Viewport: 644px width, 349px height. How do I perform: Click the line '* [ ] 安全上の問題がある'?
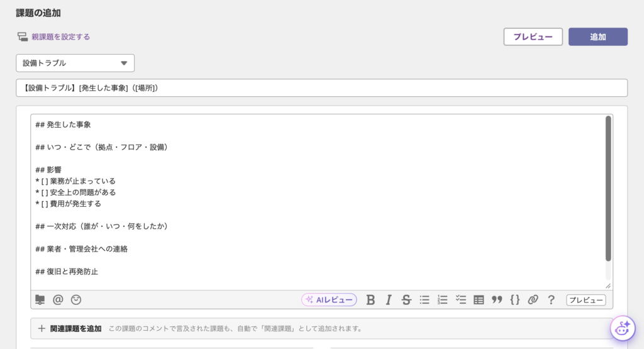point(75,192)
